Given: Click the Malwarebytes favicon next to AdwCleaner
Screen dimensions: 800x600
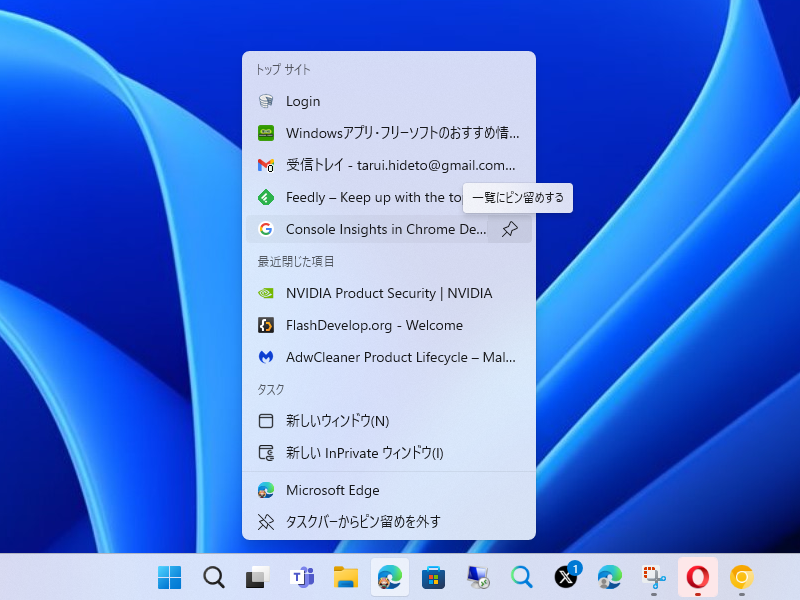Looking at the screenshot, I should point(266,357).
